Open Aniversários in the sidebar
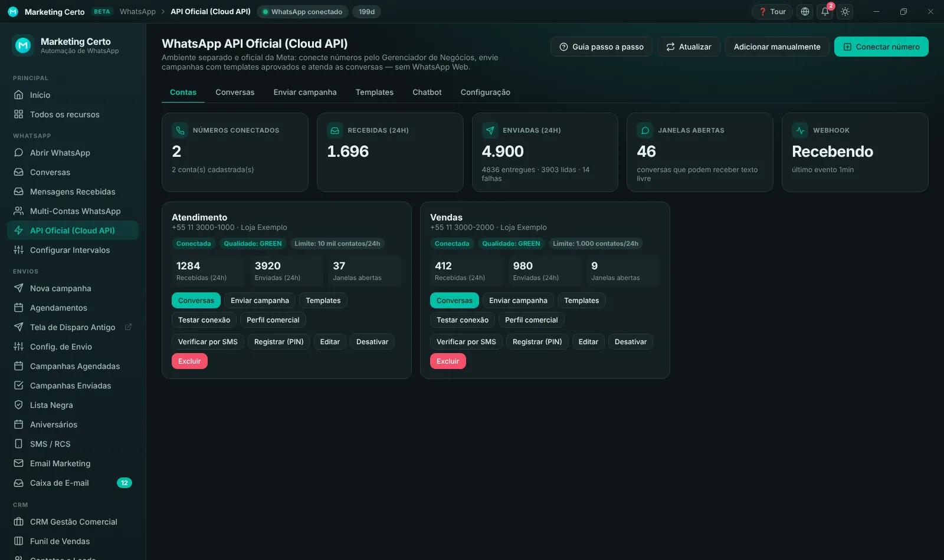 coord(73,424)
